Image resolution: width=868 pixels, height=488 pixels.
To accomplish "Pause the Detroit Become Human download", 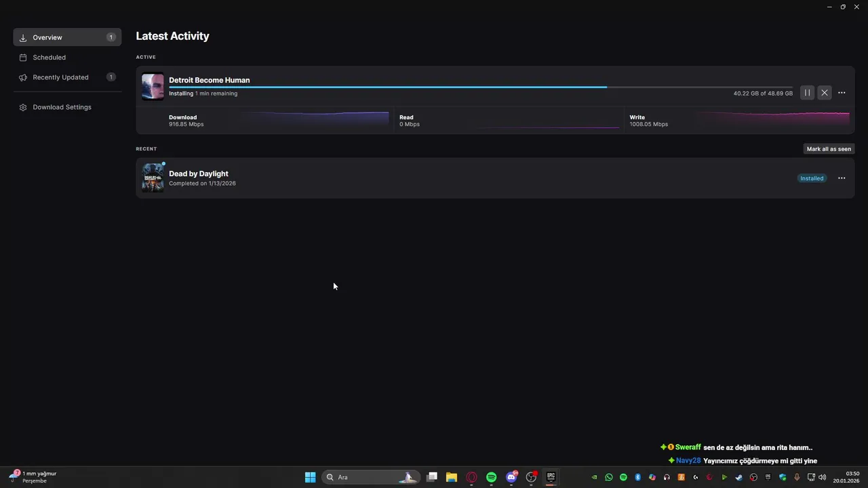I will (x=807, y=93).
